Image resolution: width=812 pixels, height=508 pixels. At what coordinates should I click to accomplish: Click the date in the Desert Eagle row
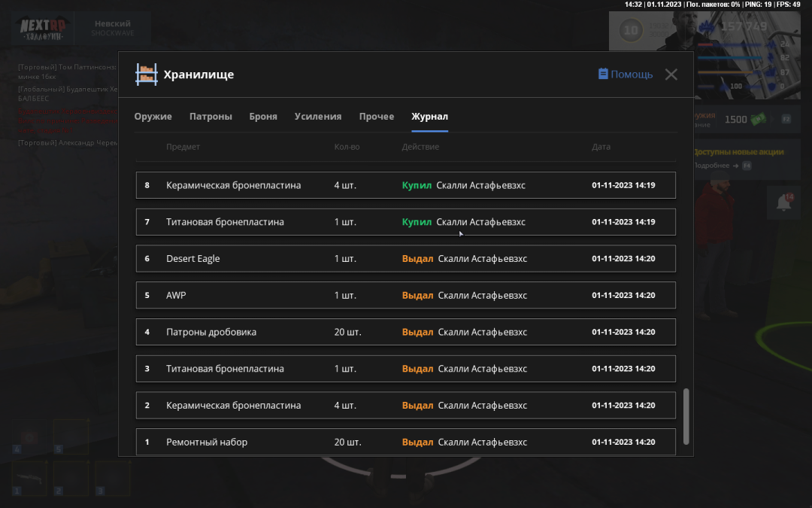tap(623, 259)
